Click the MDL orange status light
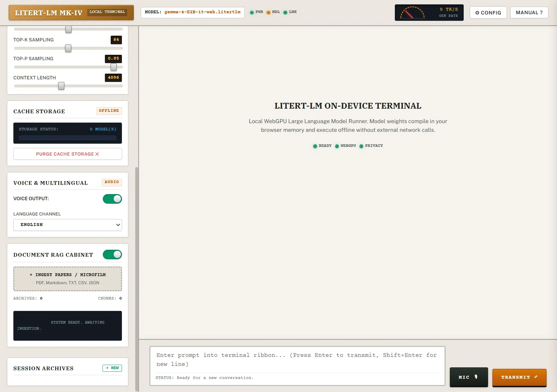 pyautogui.click(x=269, y=12)
